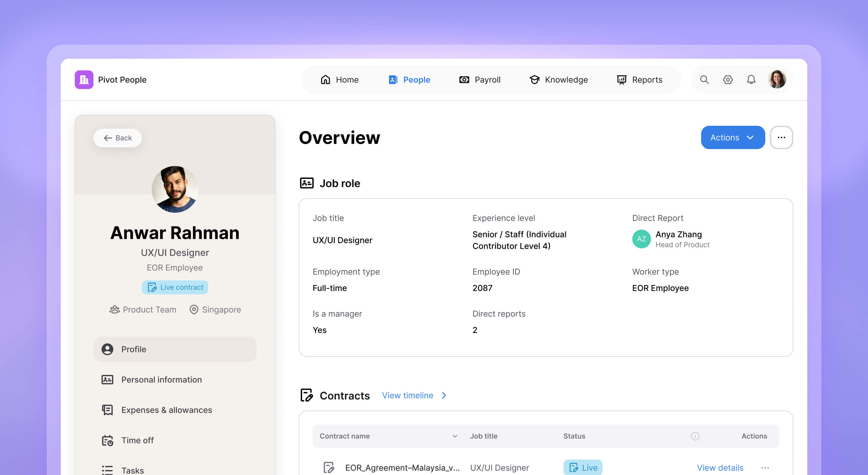Click the user profile avatar in top bar

point(777,80)
